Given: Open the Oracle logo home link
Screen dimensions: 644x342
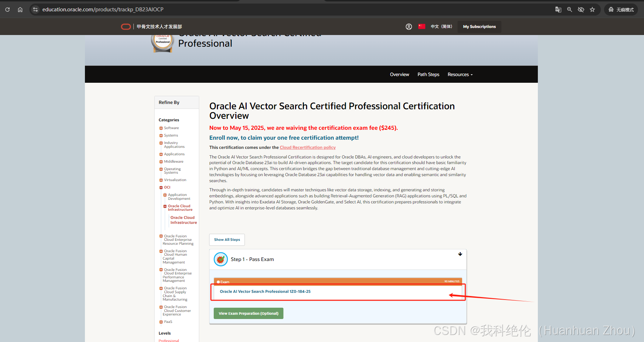Looking at the screenshot, I should coord(126,27).
